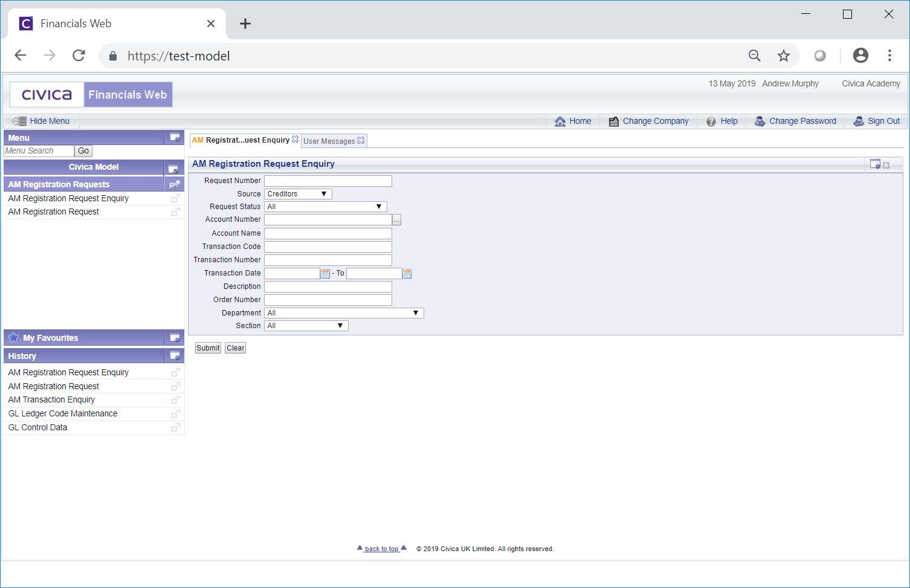Click the My Favourites star icon
This screenshot has height=588, width=910.
pos(13,337)
